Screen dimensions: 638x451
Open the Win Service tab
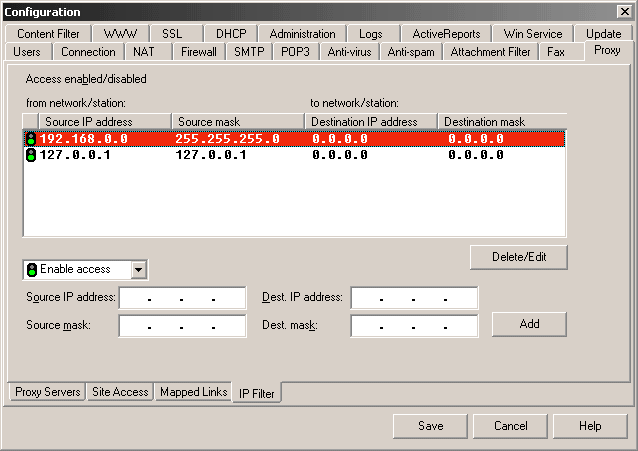point(533,34)
